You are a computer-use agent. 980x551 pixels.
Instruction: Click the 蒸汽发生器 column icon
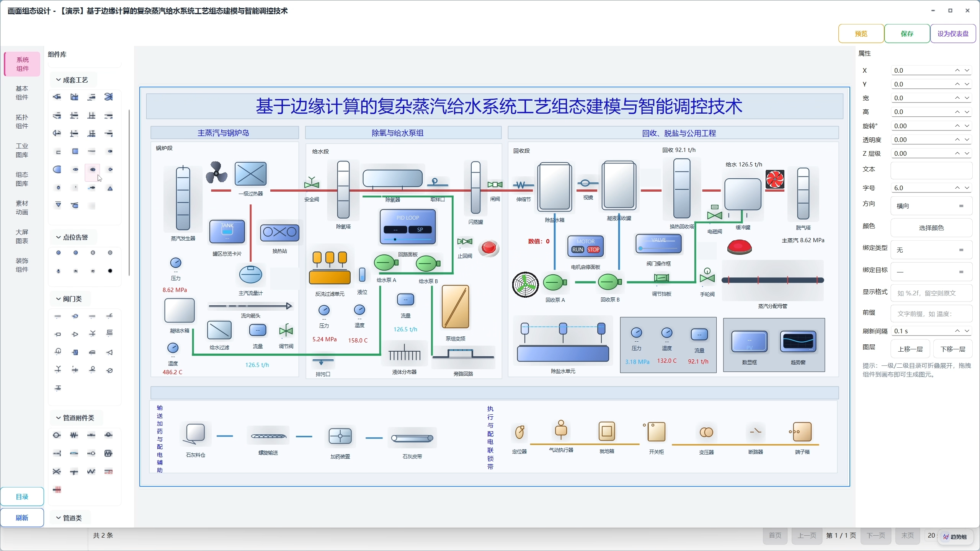(183, 199)
